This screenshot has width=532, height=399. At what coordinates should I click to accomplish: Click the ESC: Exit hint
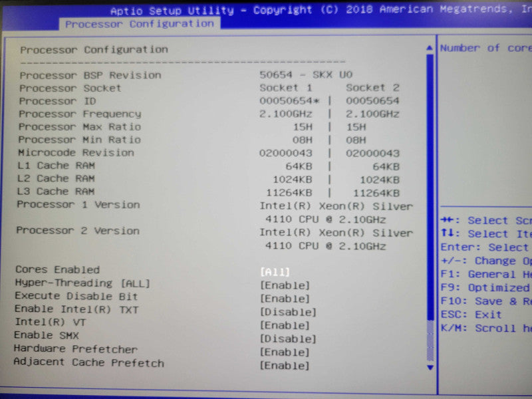tap(471, 315)
